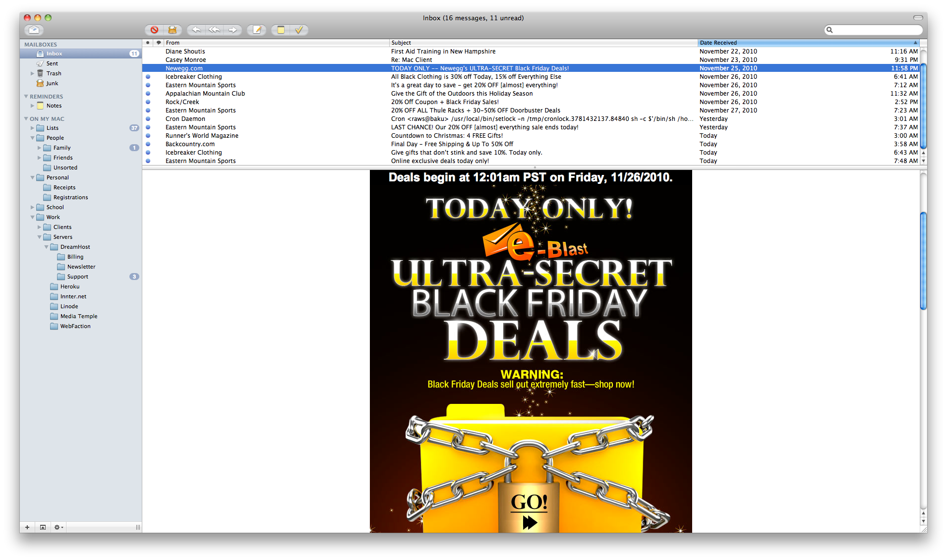Forward the selected message
Image resolution: width=947 pixels, height=560 pixels.
pos(233,30)
